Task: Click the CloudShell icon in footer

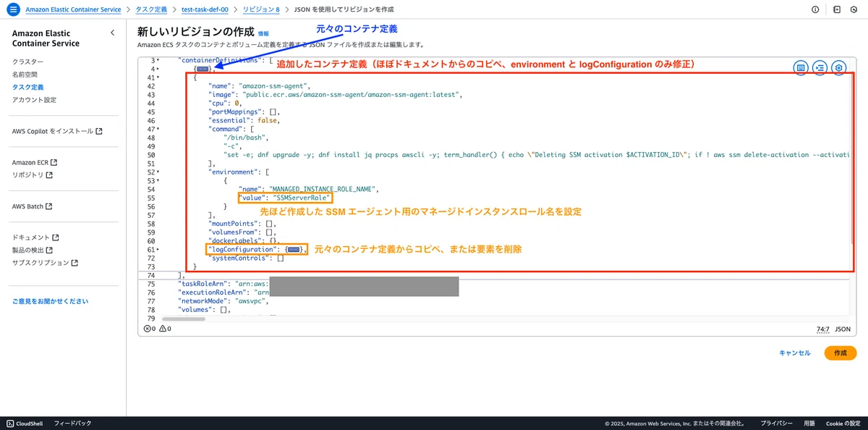Action: (x=9, y=423)
